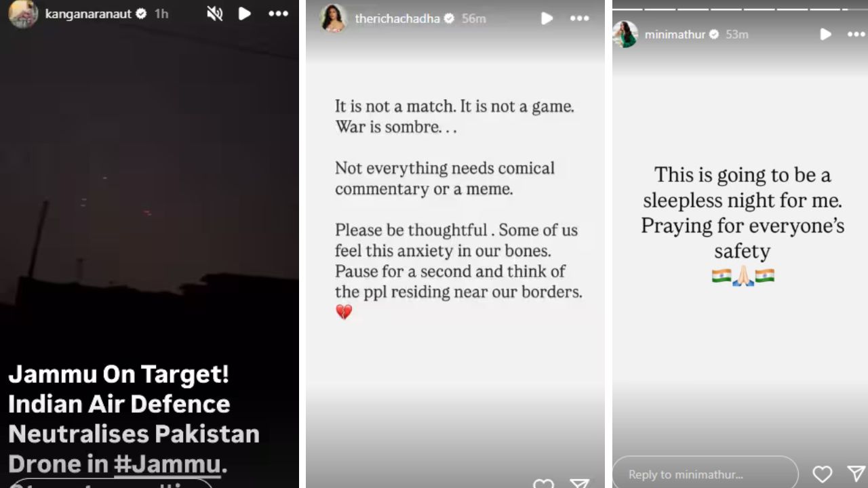Open kanganaranaut profile picture
Viewport: 868px width, 488px height.
[x=22, y=14]
